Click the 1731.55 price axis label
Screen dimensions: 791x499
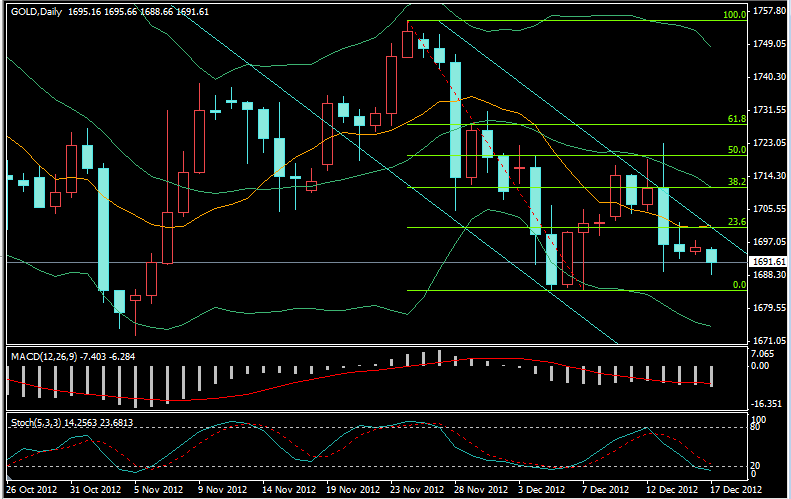(769, 109)
